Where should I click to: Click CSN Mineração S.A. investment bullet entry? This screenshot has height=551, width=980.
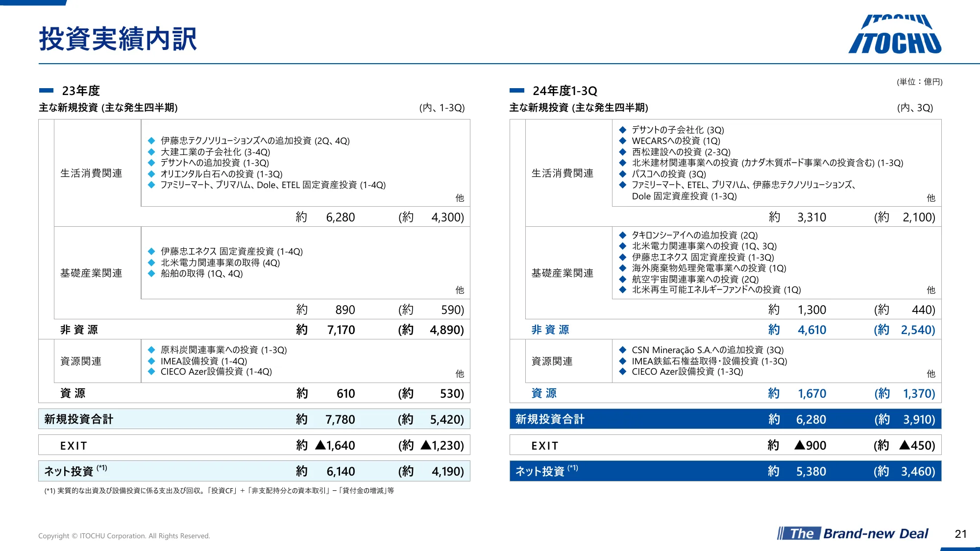(x=707, y=350)
